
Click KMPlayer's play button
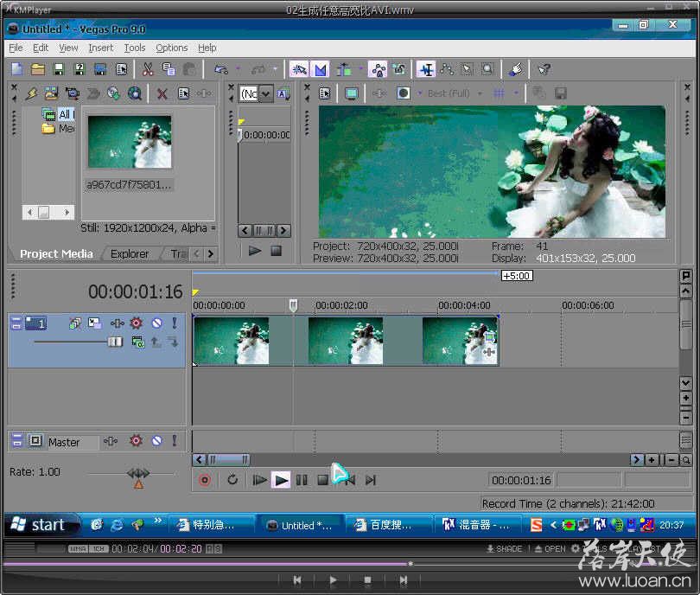coord(333,579)
